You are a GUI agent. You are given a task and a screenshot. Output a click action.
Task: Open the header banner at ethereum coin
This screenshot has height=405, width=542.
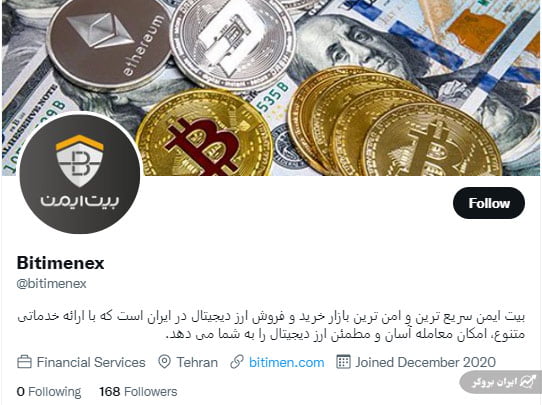(108, 45)
